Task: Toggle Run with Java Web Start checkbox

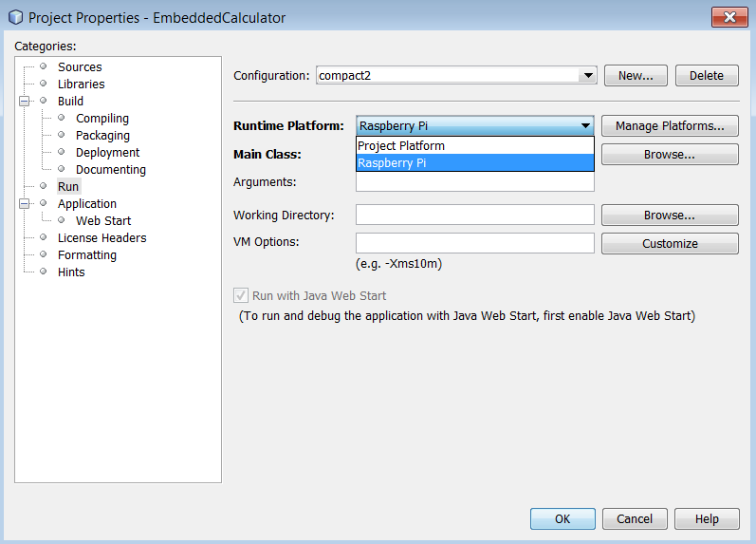Action: point(241,296)
